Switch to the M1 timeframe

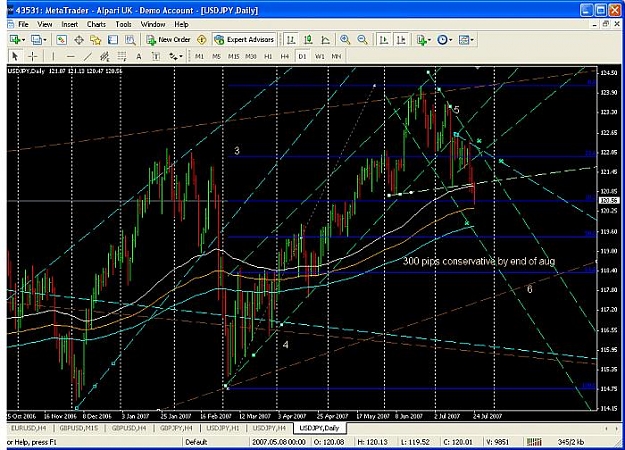click(x=199, y=56)
